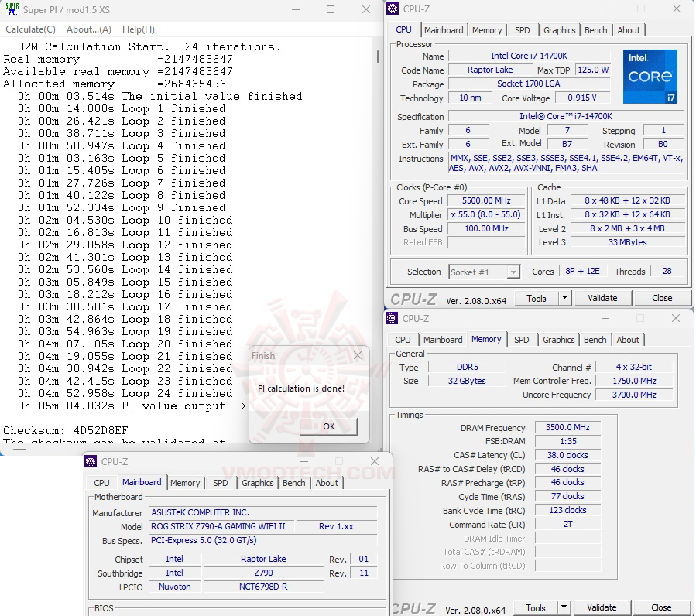Switch to the CPU tab on the Mainboard window
696x616 pixels.
[x=101, y=482]
